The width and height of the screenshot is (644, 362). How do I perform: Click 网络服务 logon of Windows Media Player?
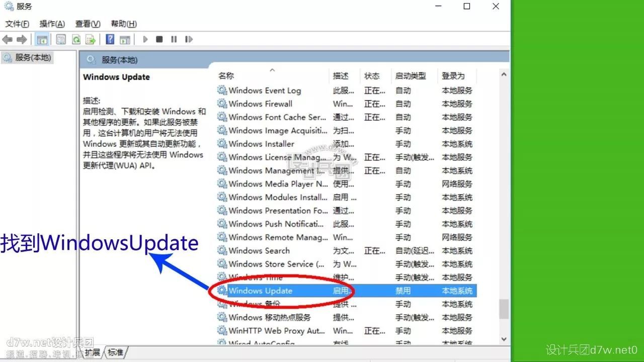(457, 184)
